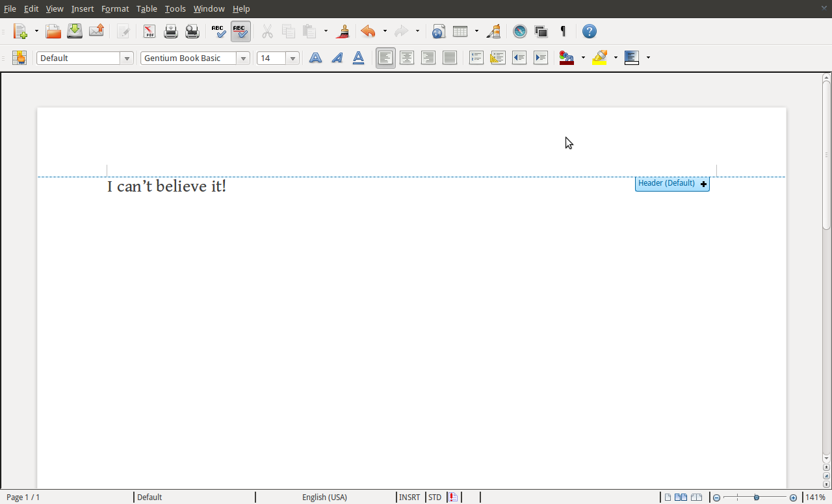The width and height of the screenshot is (832, 504).
Task: Align the paragraph to the right
Action: (428, 58)
